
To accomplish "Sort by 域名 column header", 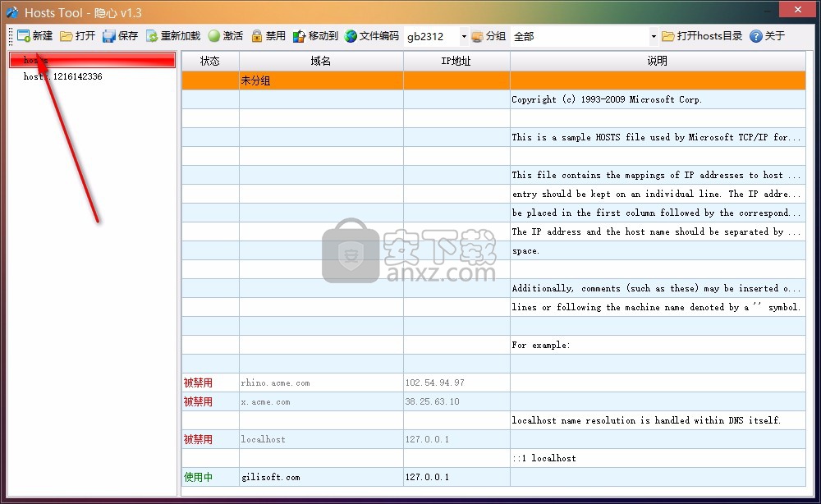I will click(x=321, y=61).
